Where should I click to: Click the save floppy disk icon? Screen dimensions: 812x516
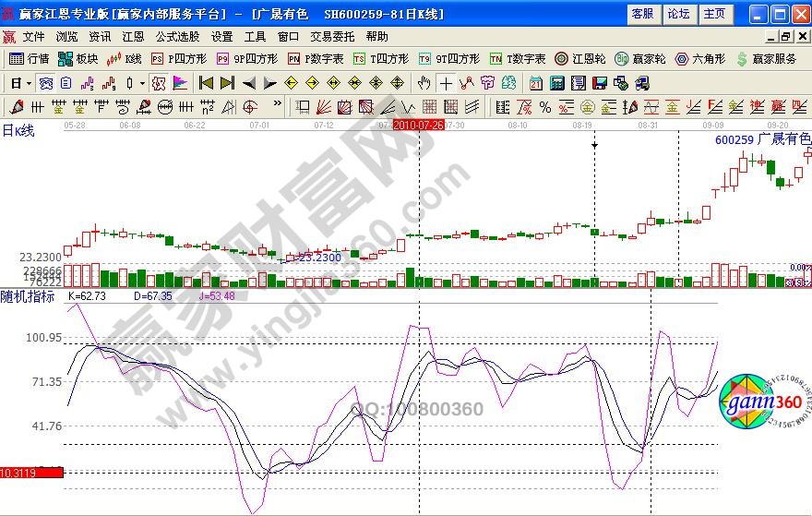coord(597,83)
